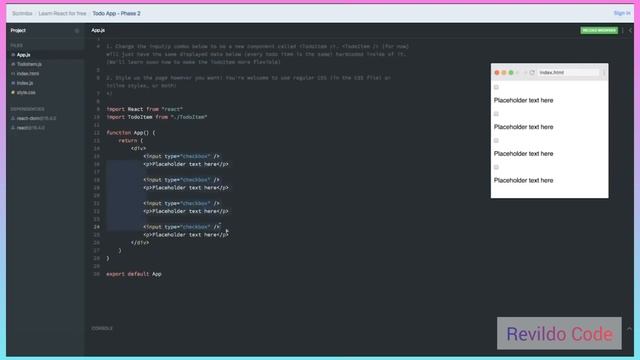Open the mini browser menu dots

click(x=604, y=73)
